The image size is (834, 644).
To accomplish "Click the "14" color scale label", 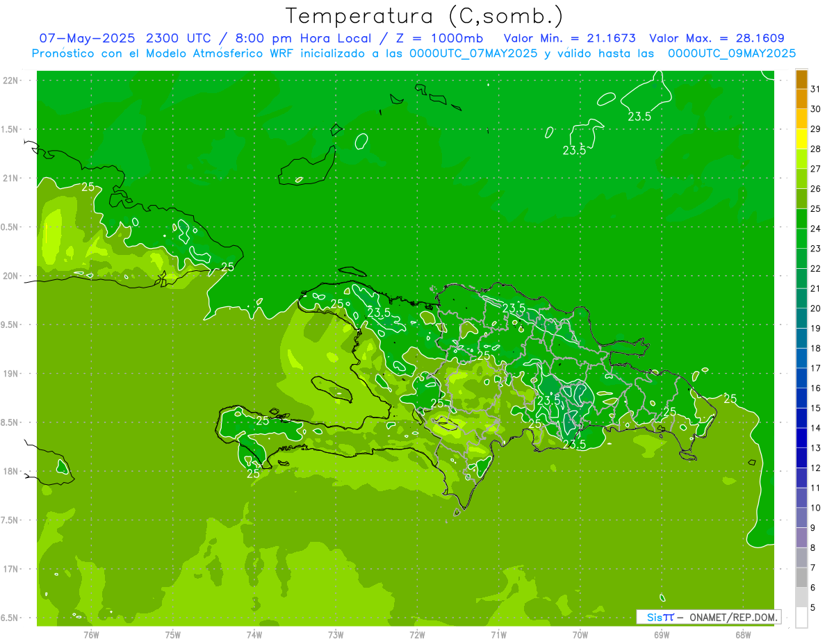I will pos(816,428).
